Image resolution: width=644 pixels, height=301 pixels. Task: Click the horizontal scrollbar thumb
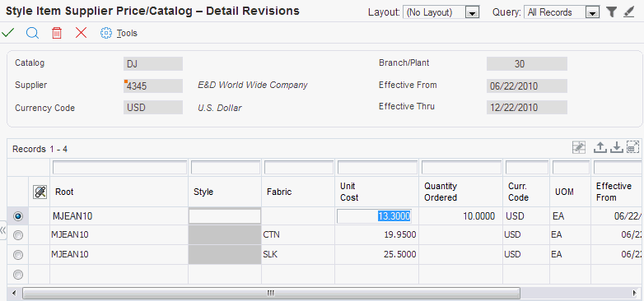(271, 293)
